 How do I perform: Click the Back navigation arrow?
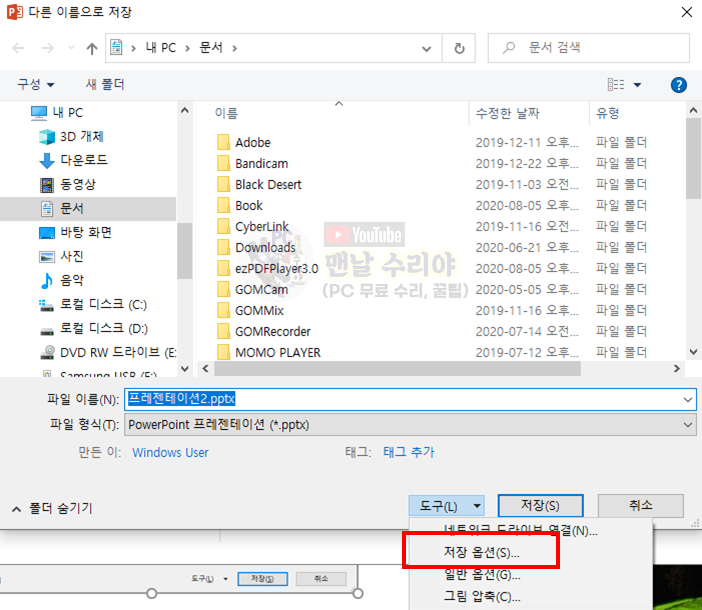click(x=18, y=48)
